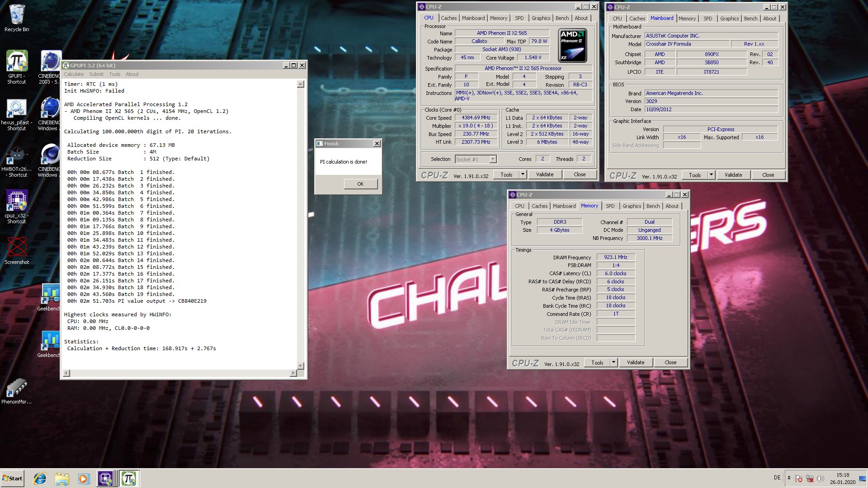Screen dimensions: 868x488
Task: Open the Submit menu in GPUPI
Action: click(96, 74)
